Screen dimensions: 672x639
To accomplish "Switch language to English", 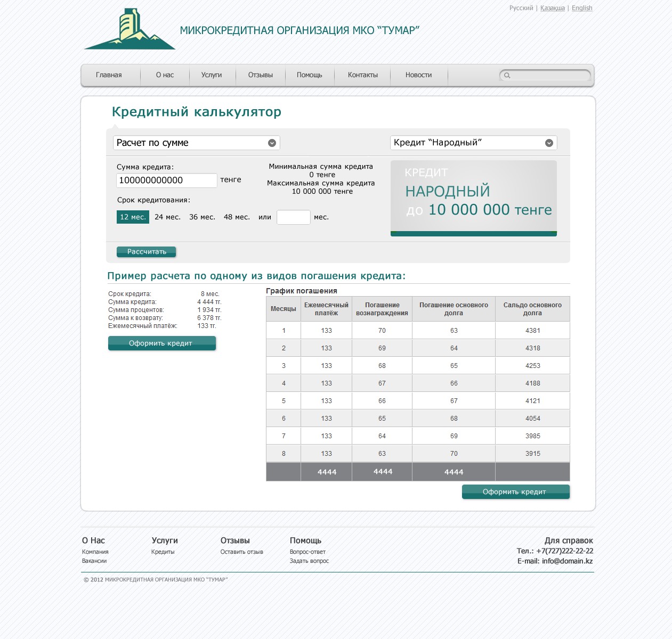I will pyautogui.click(x=582, y=8).
